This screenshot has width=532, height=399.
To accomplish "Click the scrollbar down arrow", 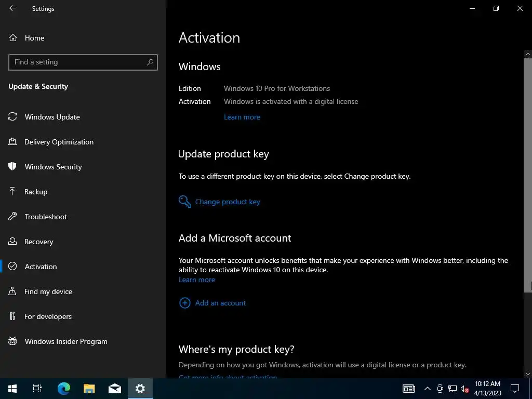I will point(528,374).
